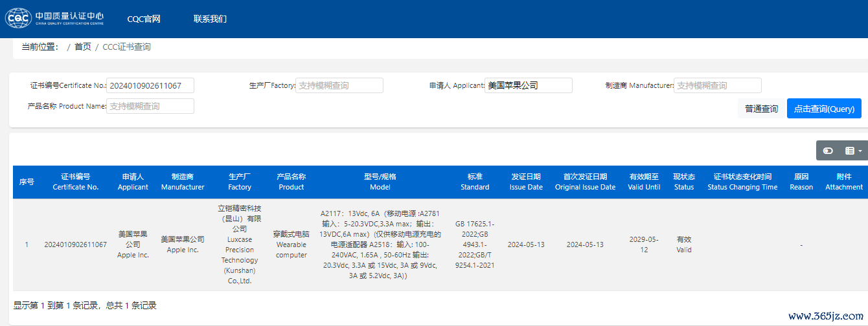Screen dimensions: 868x326
Task: Click 型号/规格 Model column header
Action: pos(380,182)
